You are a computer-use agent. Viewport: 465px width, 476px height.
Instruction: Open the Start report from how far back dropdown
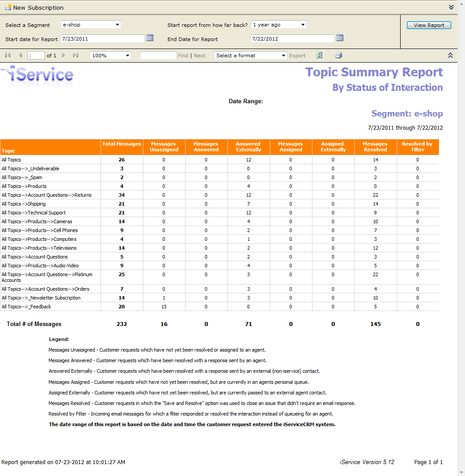279,25
